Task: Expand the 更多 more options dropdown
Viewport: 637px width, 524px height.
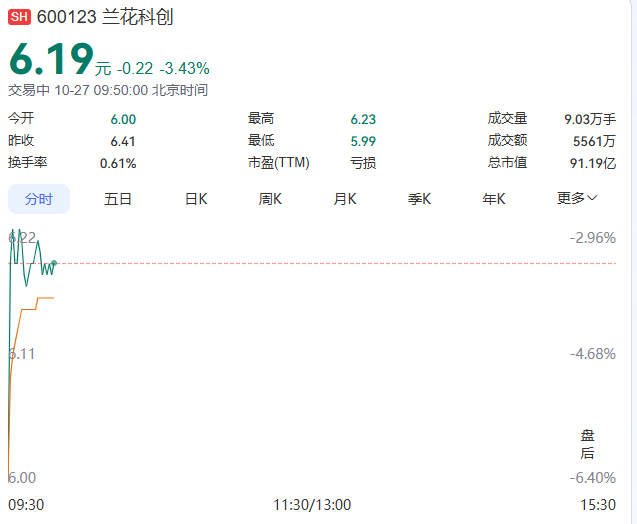Action: (577, 198)
